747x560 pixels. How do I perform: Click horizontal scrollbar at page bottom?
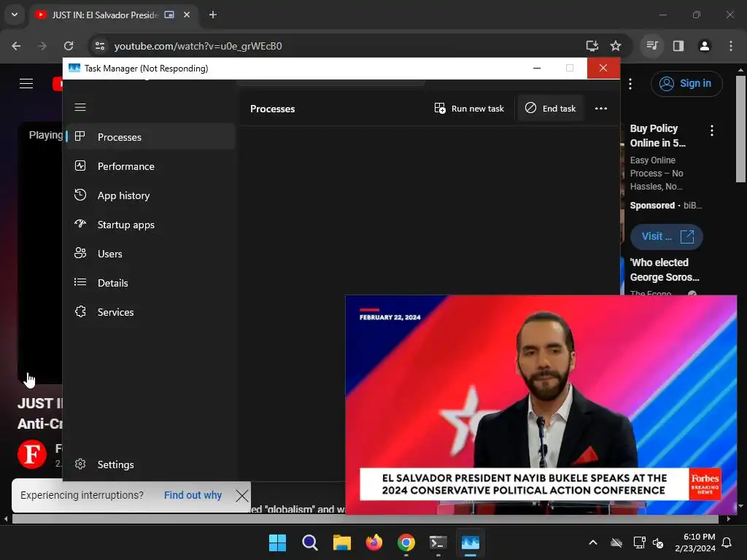(x=365, y=519)
